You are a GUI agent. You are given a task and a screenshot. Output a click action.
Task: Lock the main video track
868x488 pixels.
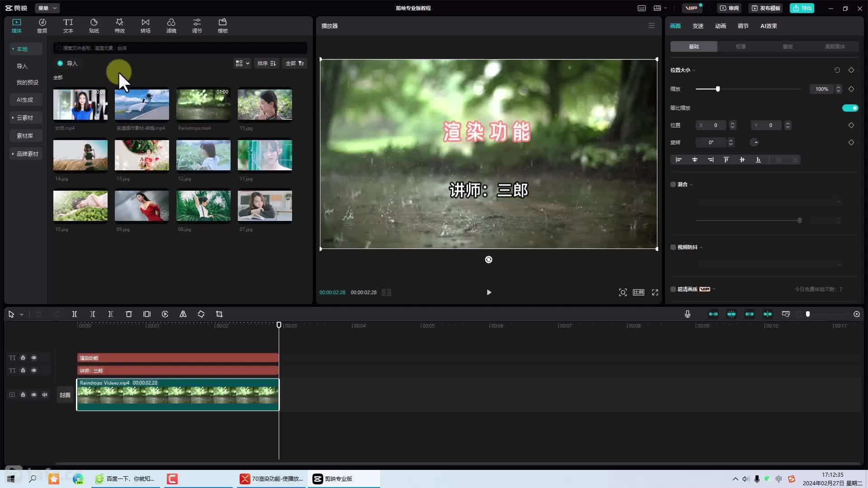point(23,395)
